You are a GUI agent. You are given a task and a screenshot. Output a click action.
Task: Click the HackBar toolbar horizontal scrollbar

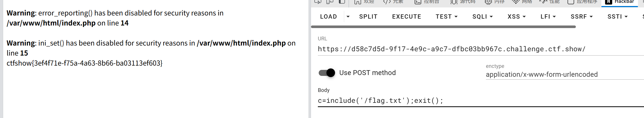[x=443, y=27]
